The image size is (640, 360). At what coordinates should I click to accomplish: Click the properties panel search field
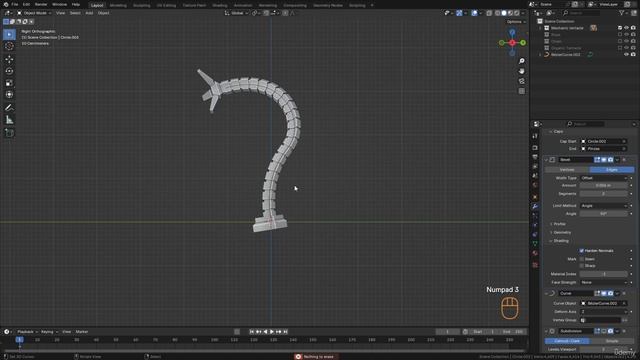(x=585, y=124)
